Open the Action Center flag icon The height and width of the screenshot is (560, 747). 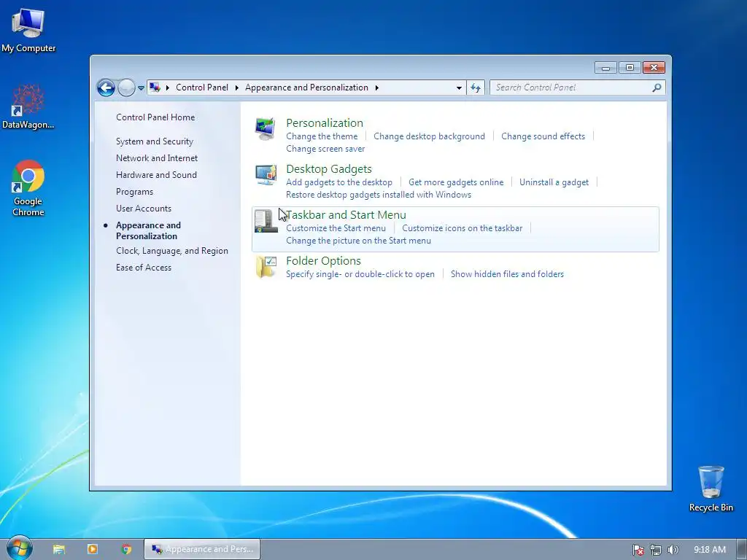coord(638,550)
